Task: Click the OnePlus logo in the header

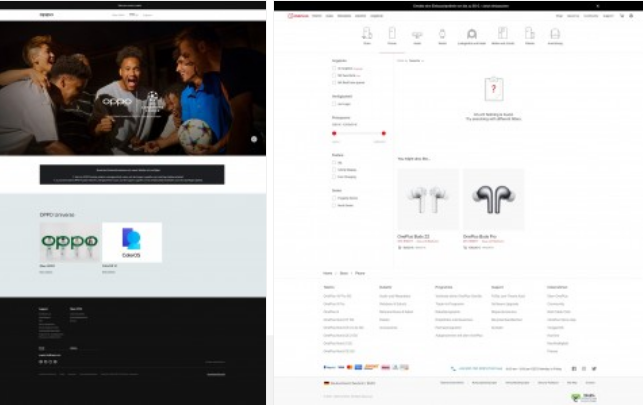Action: (297, 16)
